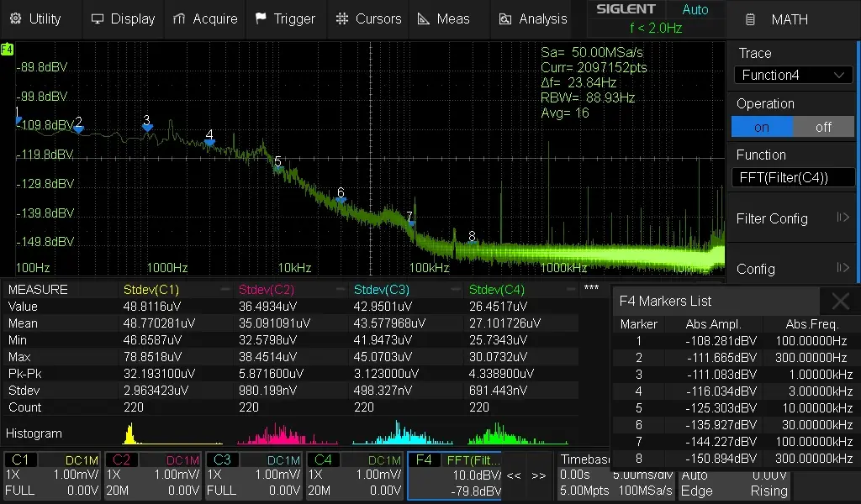Viewport: 861px width, 504px height.
Task: Close the F4 Markers List
Action: click(x=840, y=302)
